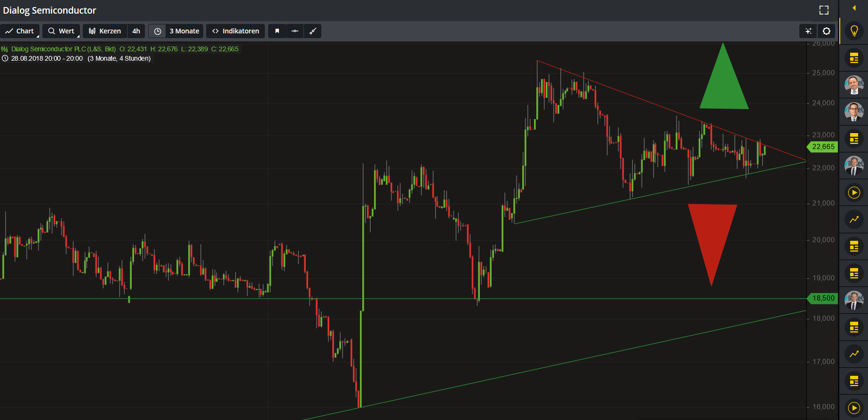Click the bookmark flag icon
The width and height of the screenshot is (868, 420).
tap(277, 31)
